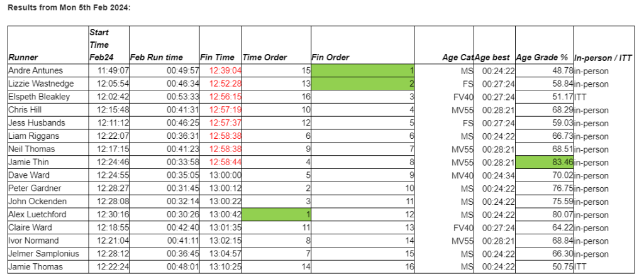Screen dimensions: 644x277
Task: Click the Feb Run time column header
Action: tap(157, 57)
